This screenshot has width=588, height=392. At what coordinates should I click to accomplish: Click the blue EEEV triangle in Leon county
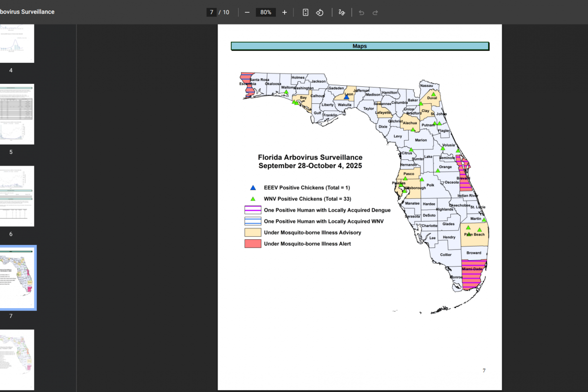click(346, 97)
